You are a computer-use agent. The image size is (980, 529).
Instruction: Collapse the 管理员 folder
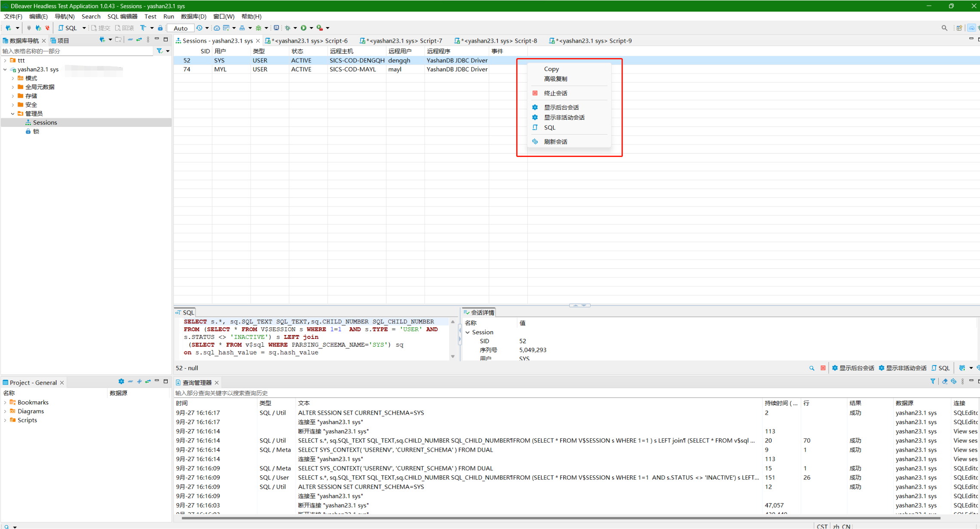(x=13, y=114)
